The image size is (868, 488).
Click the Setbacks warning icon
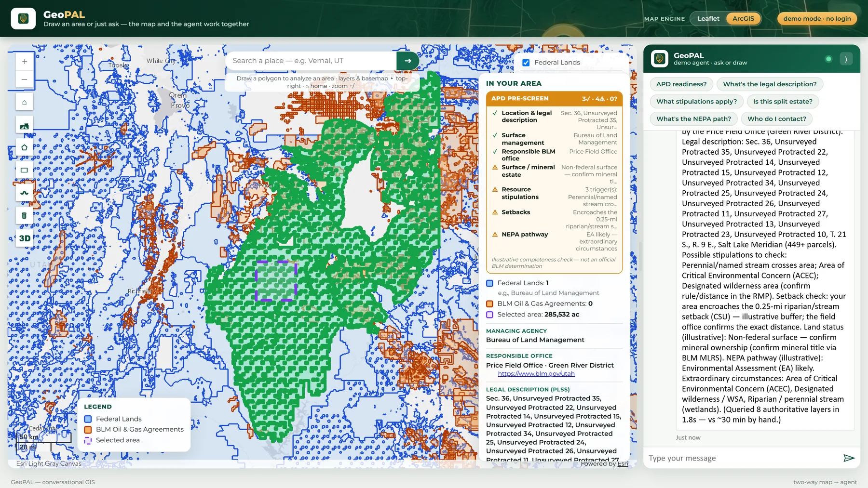point(495,212)
